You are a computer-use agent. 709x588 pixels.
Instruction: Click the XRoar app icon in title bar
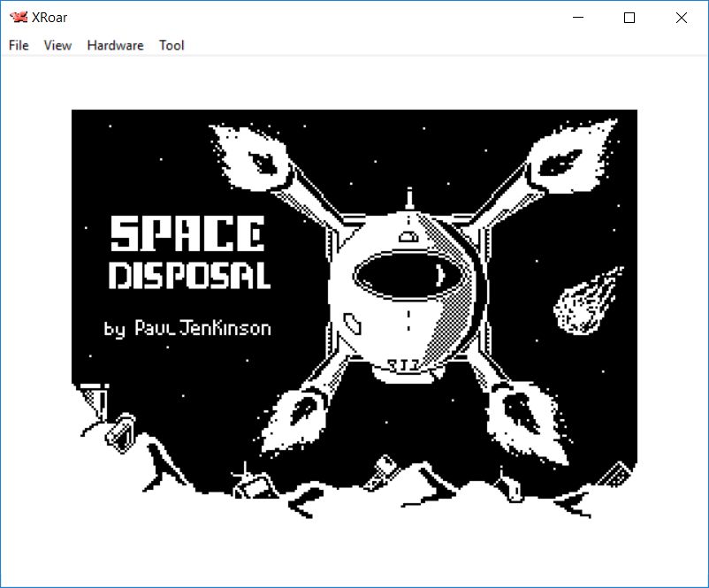18,18
